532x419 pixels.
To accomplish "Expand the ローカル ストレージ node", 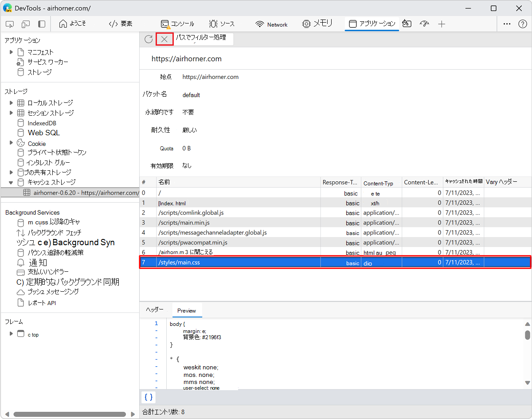I will pos(12,103).
